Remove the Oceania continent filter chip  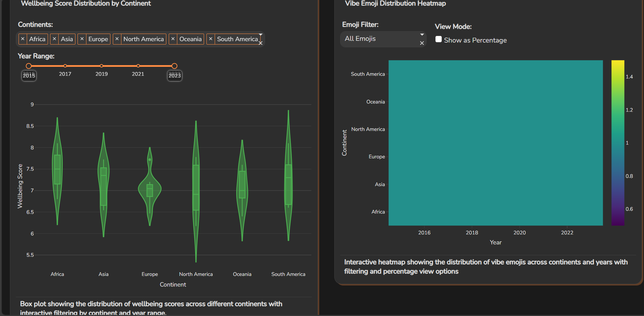click(174, 39)
